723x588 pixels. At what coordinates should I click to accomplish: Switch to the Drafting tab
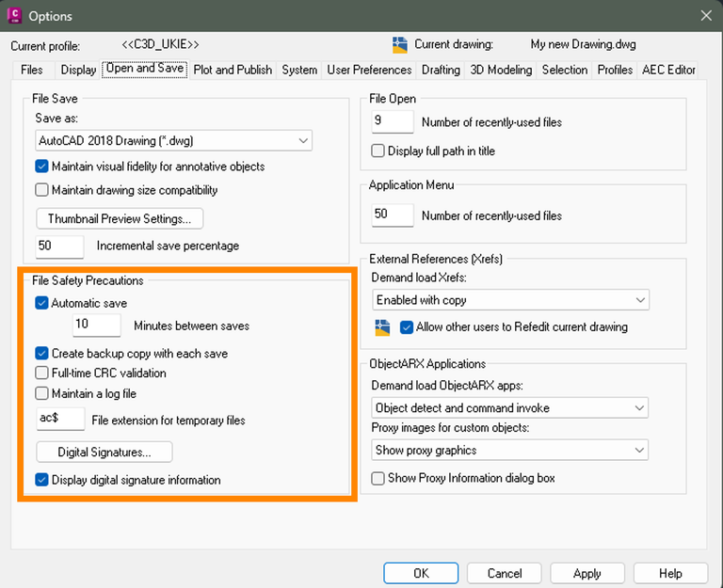(441, 70)
